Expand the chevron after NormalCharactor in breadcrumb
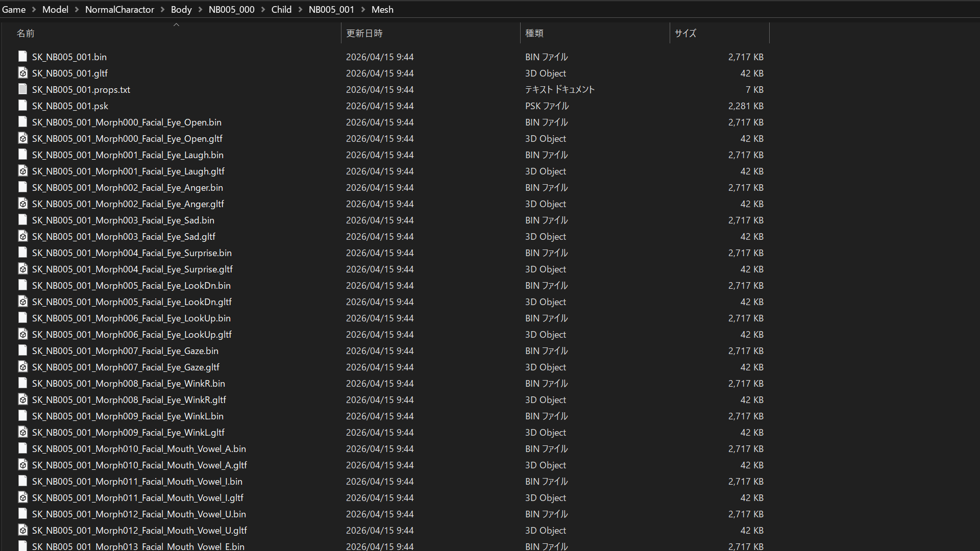 [x=162, y=10]
